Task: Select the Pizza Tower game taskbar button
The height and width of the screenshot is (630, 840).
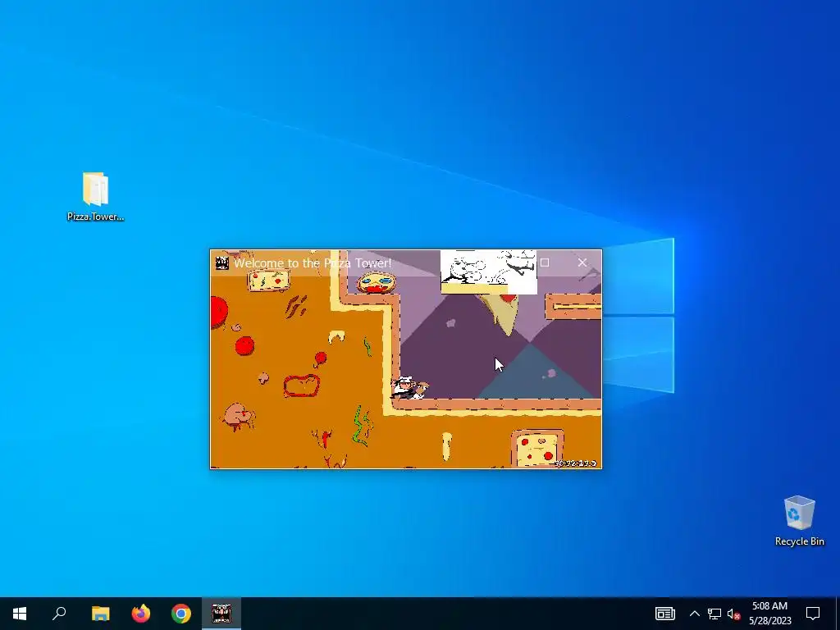Action: point(221,614)
